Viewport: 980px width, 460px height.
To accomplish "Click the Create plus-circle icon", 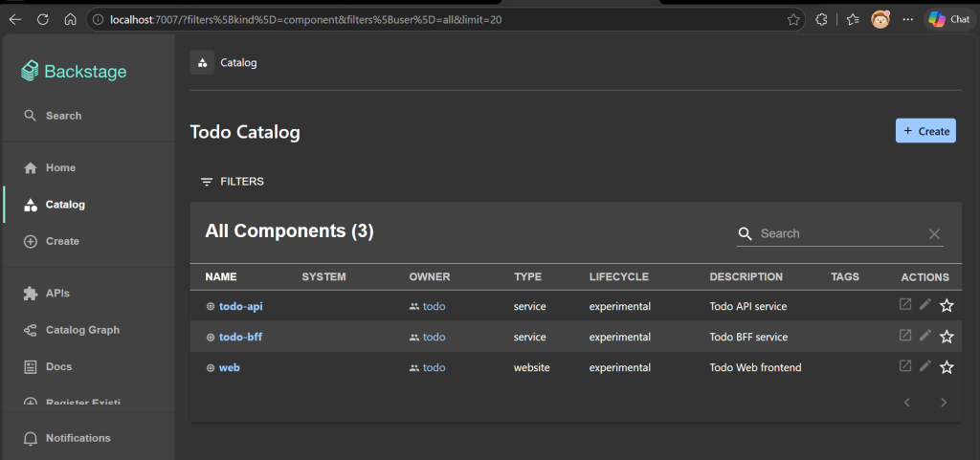I will (x=30, y=241).
